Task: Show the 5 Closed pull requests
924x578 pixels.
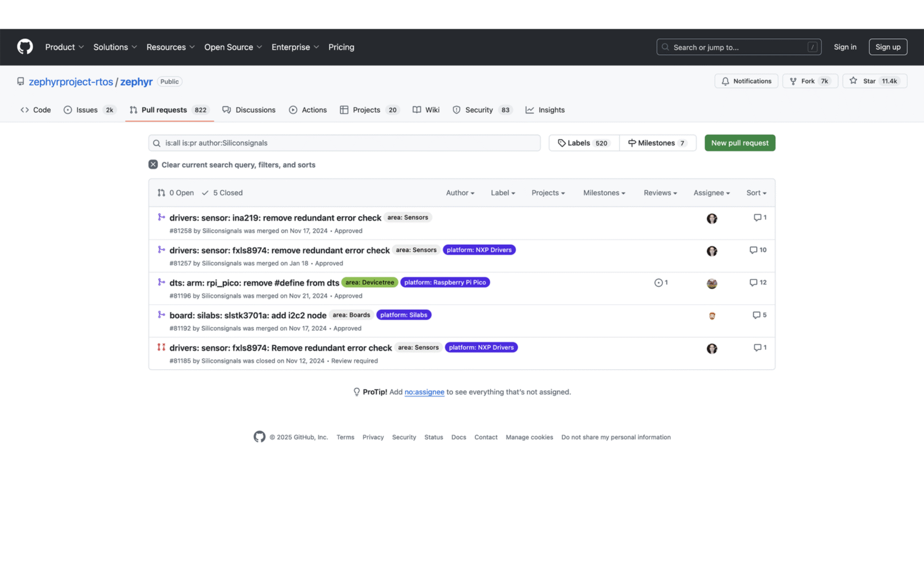Action: tap(222, 193)
